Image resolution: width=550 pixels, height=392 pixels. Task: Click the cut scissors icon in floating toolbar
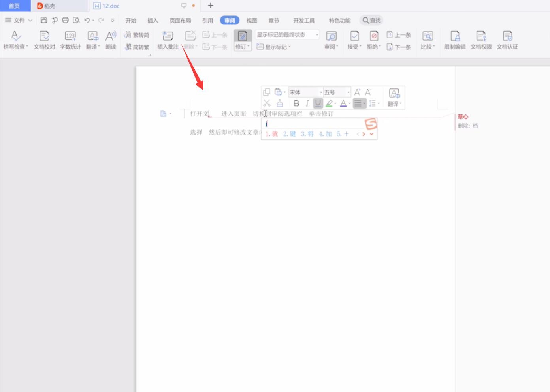pos(267,103)
